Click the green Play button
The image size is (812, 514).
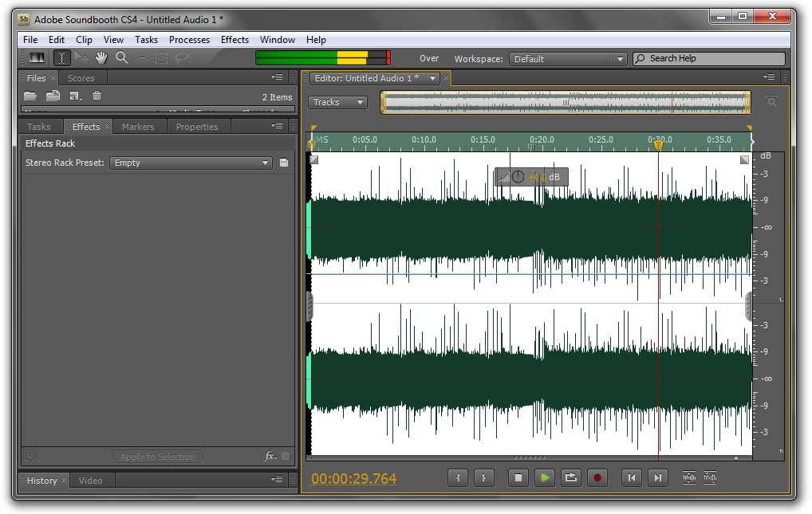[545, 478]
